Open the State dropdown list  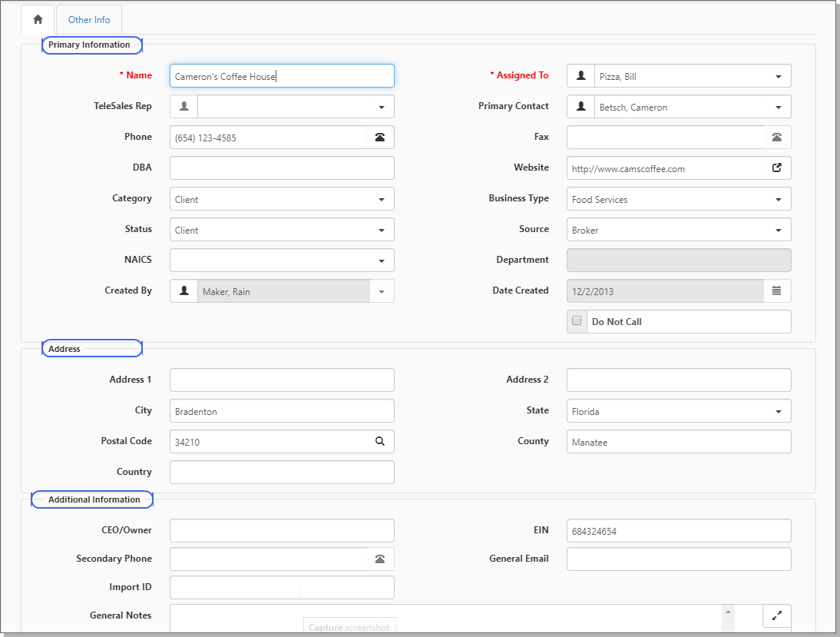tap(778, 412)
